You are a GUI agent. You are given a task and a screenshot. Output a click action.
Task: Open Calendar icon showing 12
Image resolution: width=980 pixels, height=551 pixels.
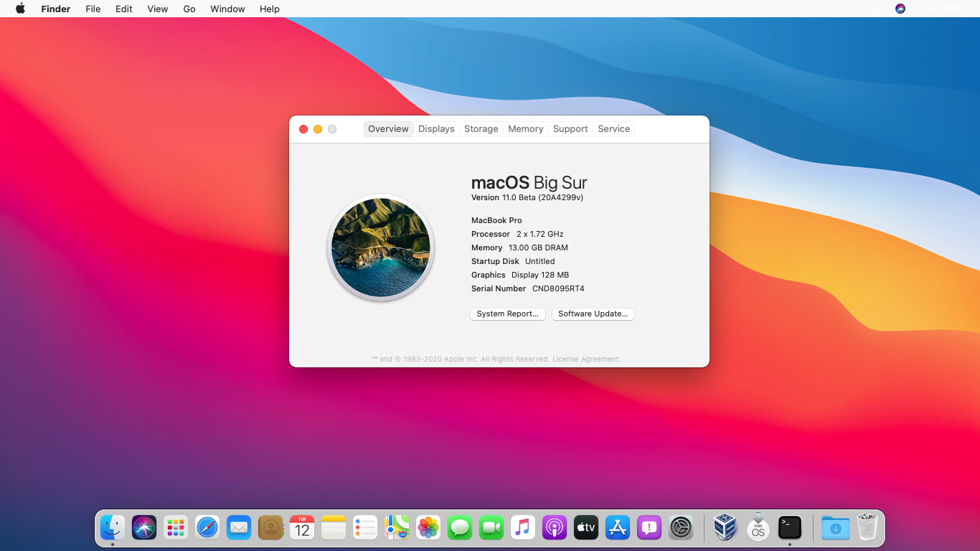[x=302, y=528]
